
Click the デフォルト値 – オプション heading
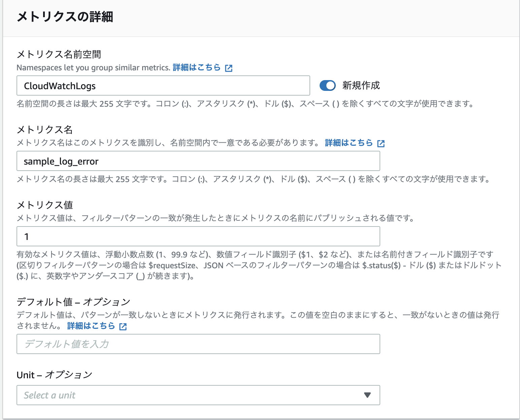[x=73, y=301]
